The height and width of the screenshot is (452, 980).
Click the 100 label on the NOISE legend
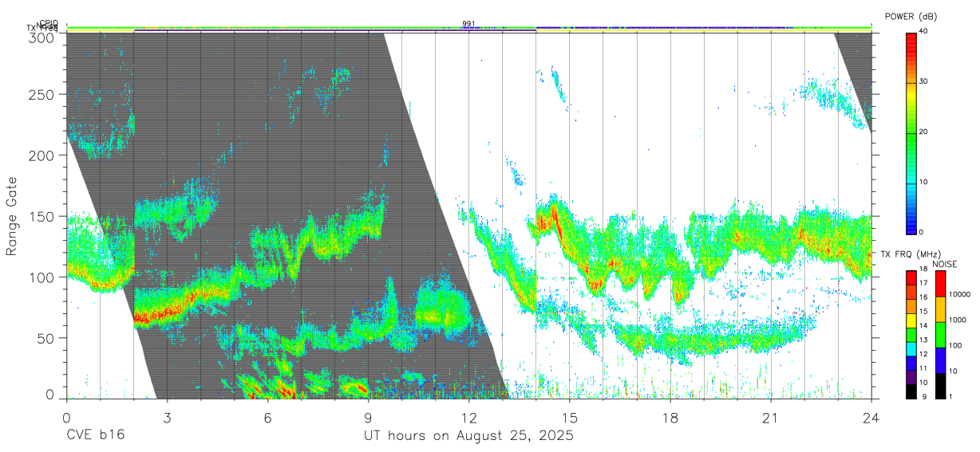tap(954, 345)
